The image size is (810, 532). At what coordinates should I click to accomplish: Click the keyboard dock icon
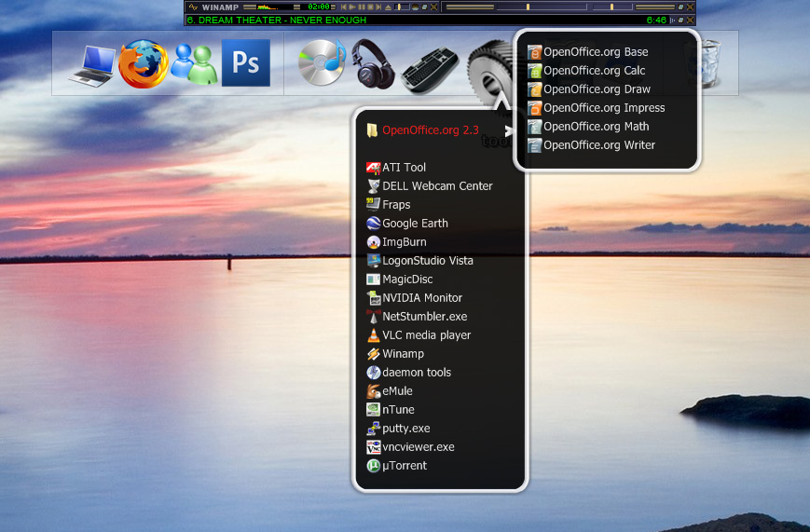[431, 69]
